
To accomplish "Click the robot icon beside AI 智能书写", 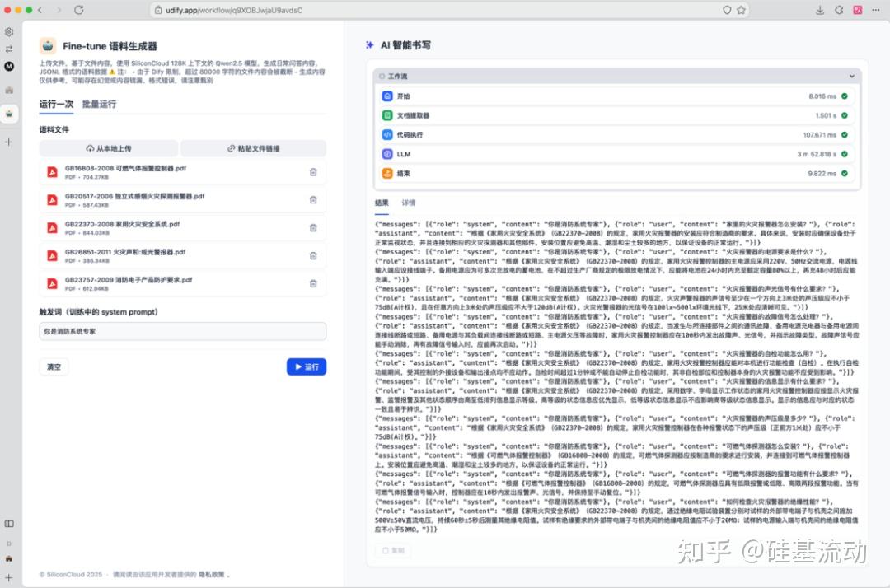I will click(370, 45).
